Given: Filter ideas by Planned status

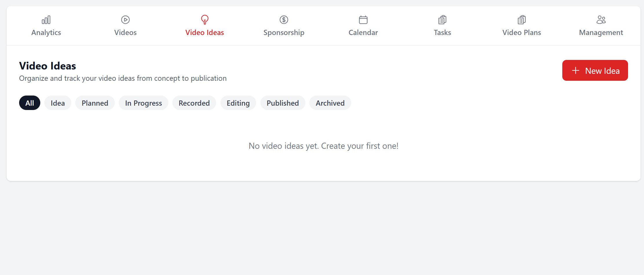Looking at the screenshot, I should point(95,103).
